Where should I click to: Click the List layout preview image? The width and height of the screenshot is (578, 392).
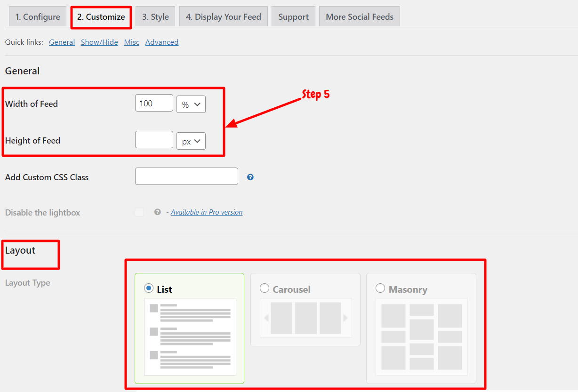coord(190,336)
